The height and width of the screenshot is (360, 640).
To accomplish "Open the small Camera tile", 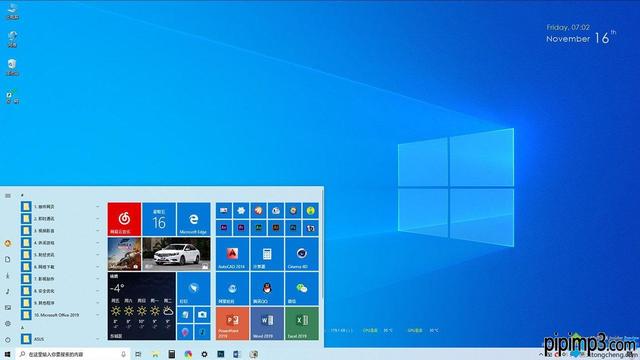I will (x=202, y=315).
